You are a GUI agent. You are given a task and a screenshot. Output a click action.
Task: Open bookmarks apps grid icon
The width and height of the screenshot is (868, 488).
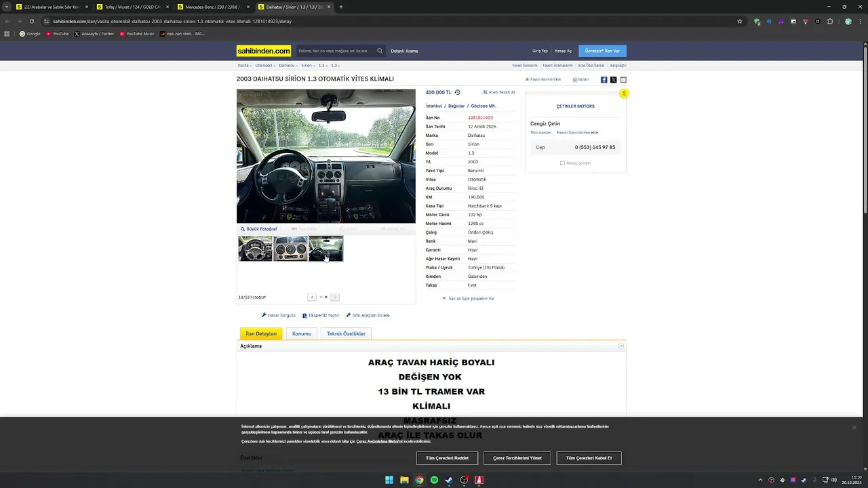tap(7, 33)
